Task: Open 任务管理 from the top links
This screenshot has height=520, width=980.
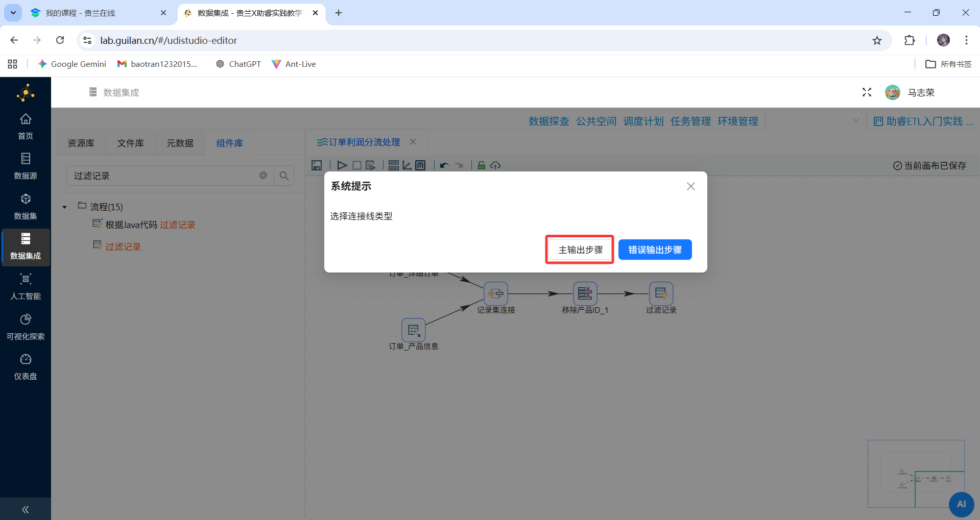Action: pos(690,121)
